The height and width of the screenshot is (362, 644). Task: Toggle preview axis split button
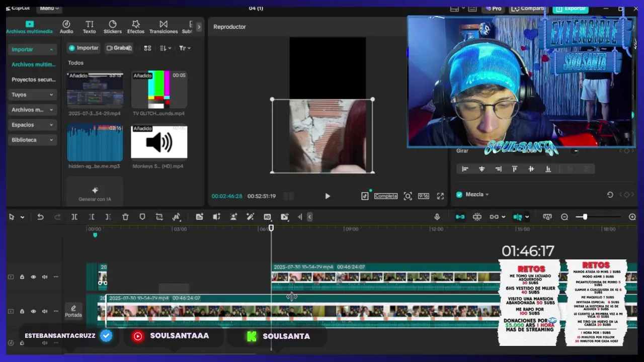(517, 217)
